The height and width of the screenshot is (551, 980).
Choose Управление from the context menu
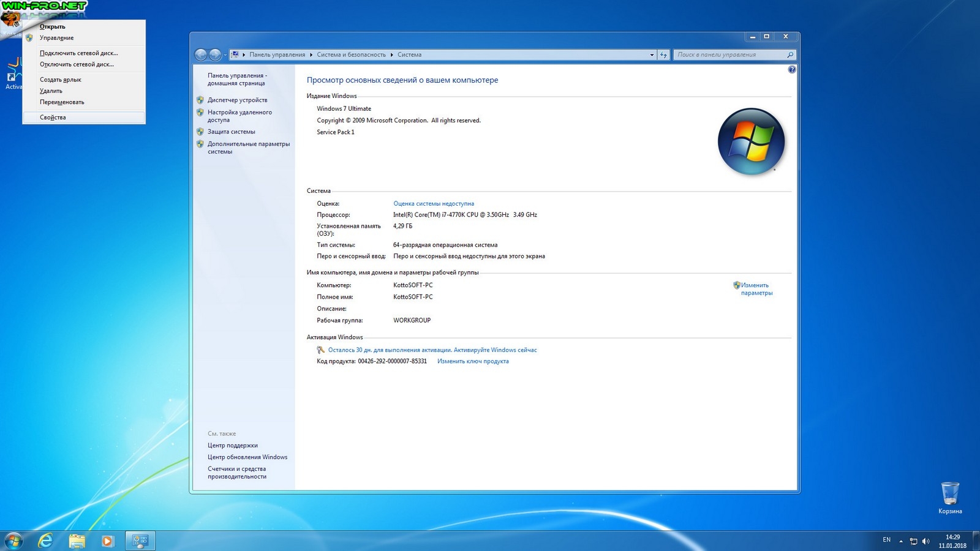click(x=56, y=38)
